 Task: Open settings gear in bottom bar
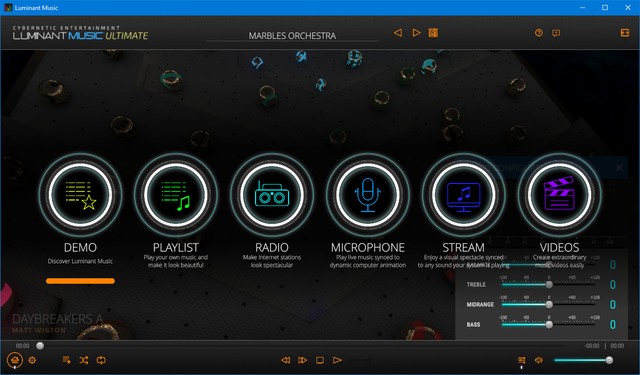32,360
